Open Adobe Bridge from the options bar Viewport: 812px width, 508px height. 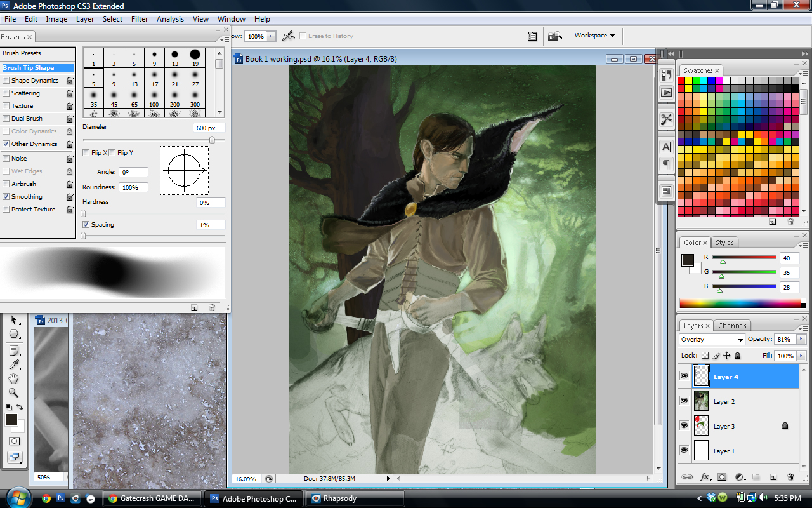[555, 36]
